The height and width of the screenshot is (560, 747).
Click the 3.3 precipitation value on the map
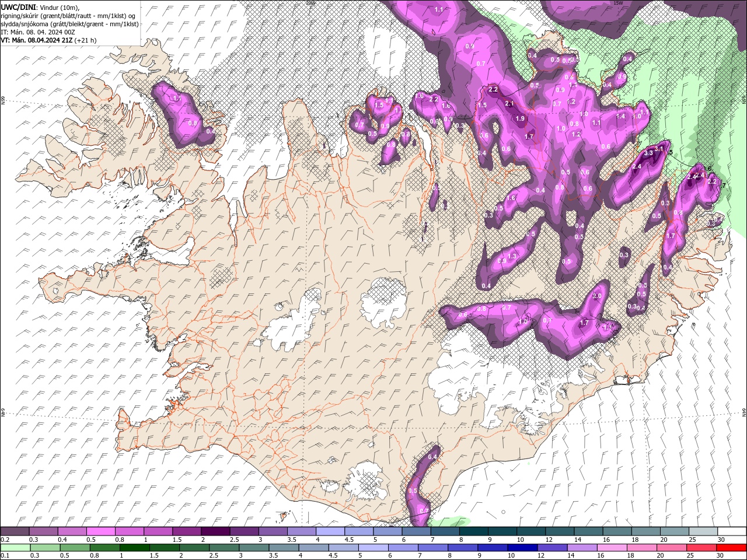(648, 153)
